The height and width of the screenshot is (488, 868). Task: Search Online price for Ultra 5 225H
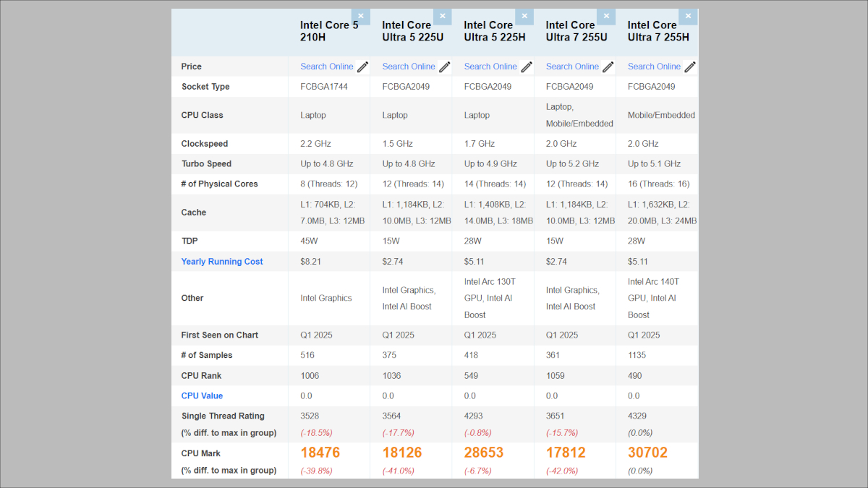point(490,67)
